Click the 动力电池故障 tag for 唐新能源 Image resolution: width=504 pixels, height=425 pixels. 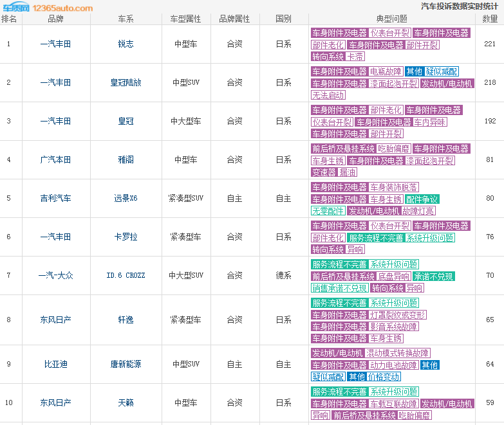coord(393,365)
